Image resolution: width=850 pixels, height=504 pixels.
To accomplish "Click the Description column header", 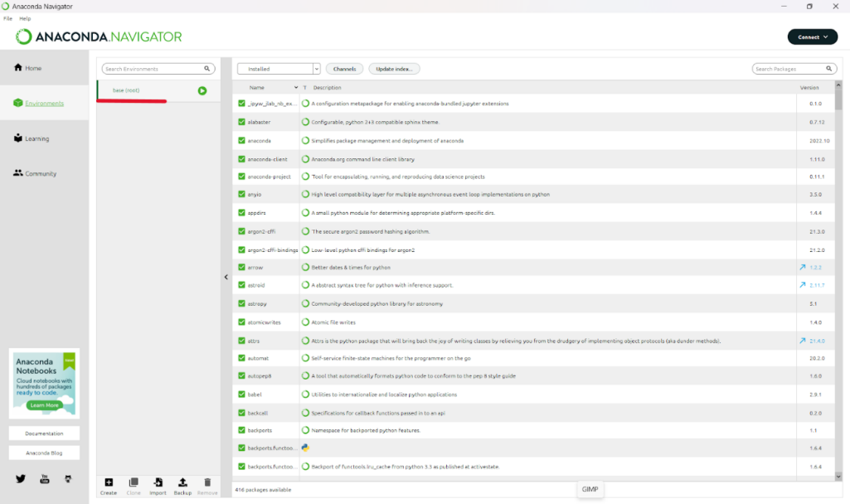I will [328, 87].
